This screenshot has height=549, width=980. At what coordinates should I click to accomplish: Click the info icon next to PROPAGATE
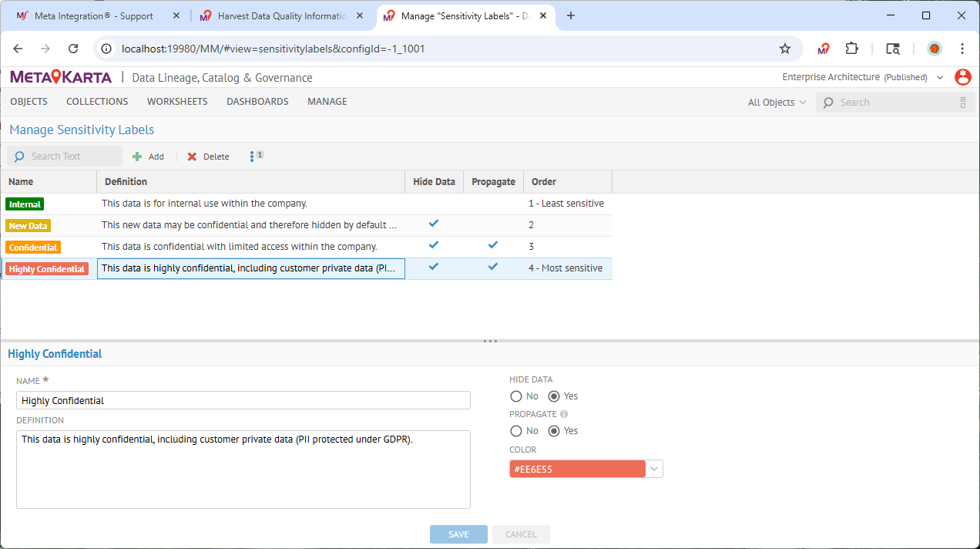tap(565, 414)
